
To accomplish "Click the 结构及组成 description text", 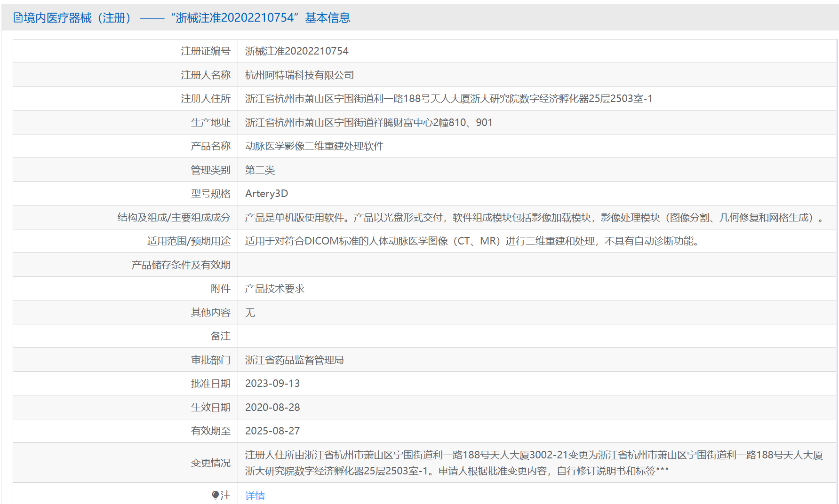I will pyautogui.click(x=534, y=218).
